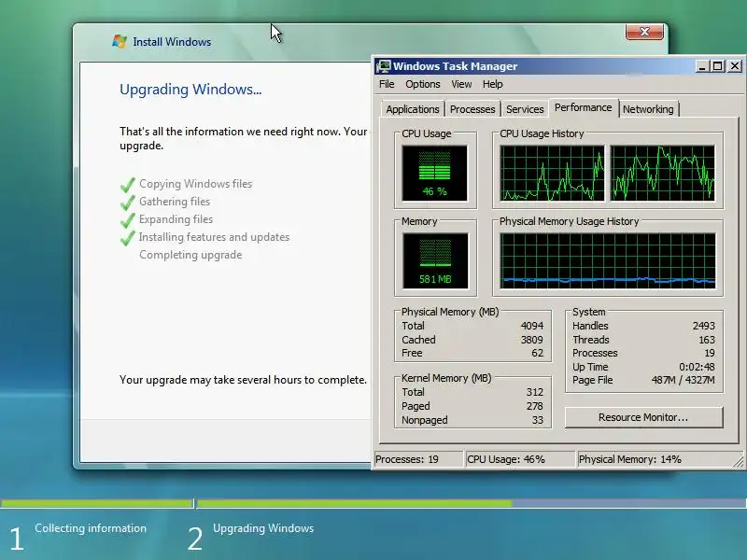747x560 pixels.
Task: Click 'CPU Usage: 46%' in the status bar
Action: (505, 459)
